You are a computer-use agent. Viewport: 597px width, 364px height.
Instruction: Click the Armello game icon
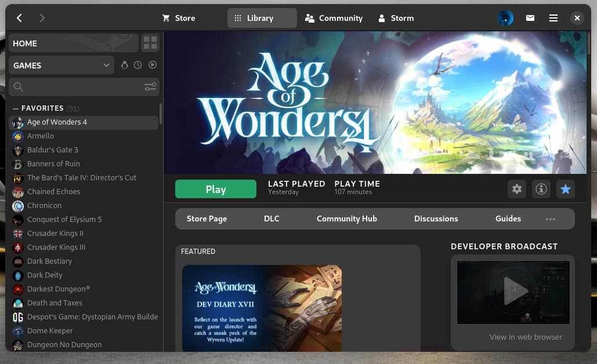click(18, 136)
